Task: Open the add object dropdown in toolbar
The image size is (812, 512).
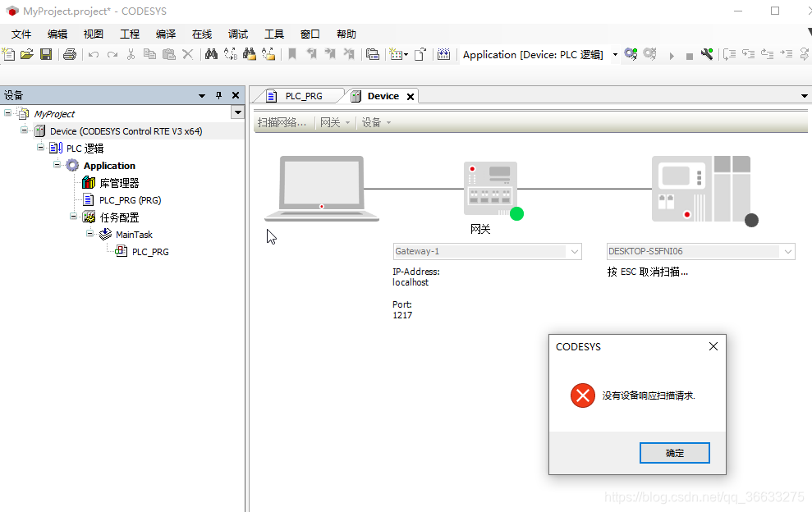Action: 406,54
